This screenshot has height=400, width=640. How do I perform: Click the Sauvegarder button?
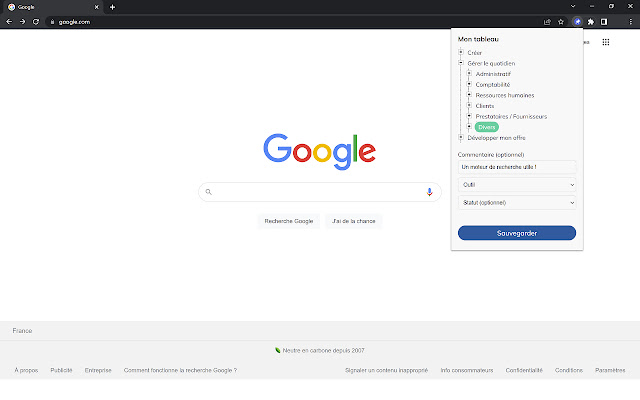(517, 233)
